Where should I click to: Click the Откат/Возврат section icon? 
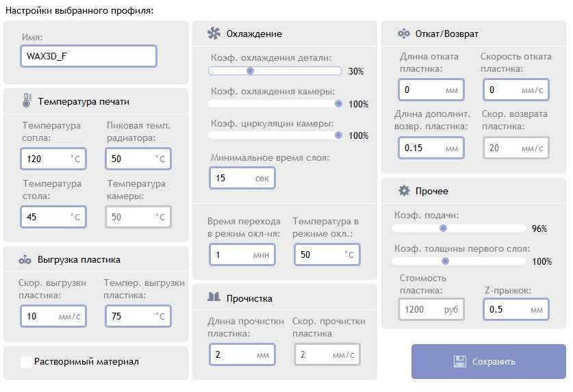click(x=404, y=34)
